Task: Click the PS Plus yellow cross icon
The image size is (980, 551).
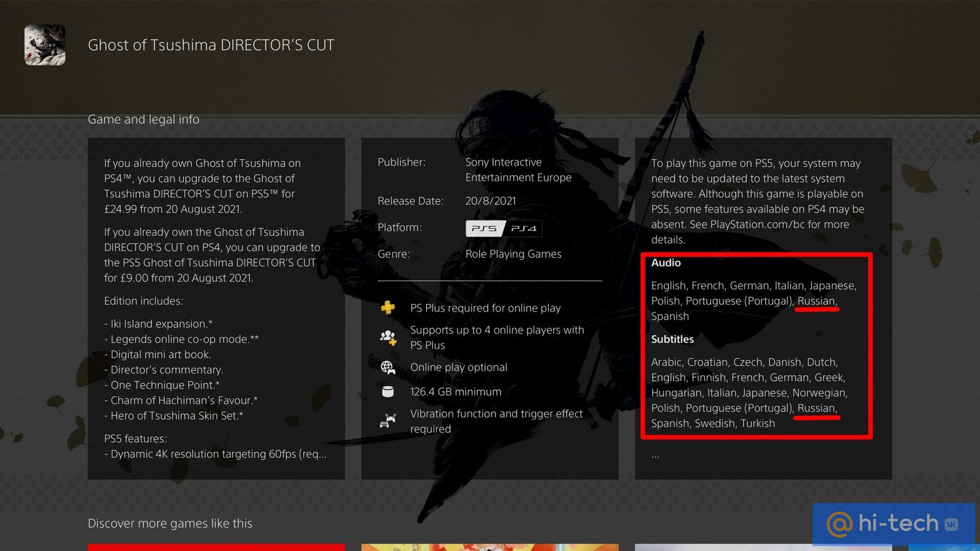Action: tap(388, 307)
